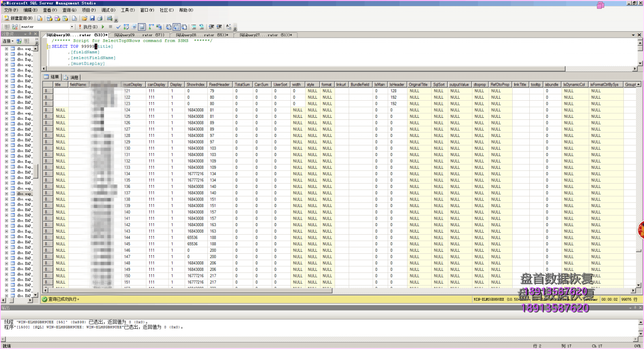644x349 pixels.
Task: Open the Query (查询) menu
Action: coord(69,10)
